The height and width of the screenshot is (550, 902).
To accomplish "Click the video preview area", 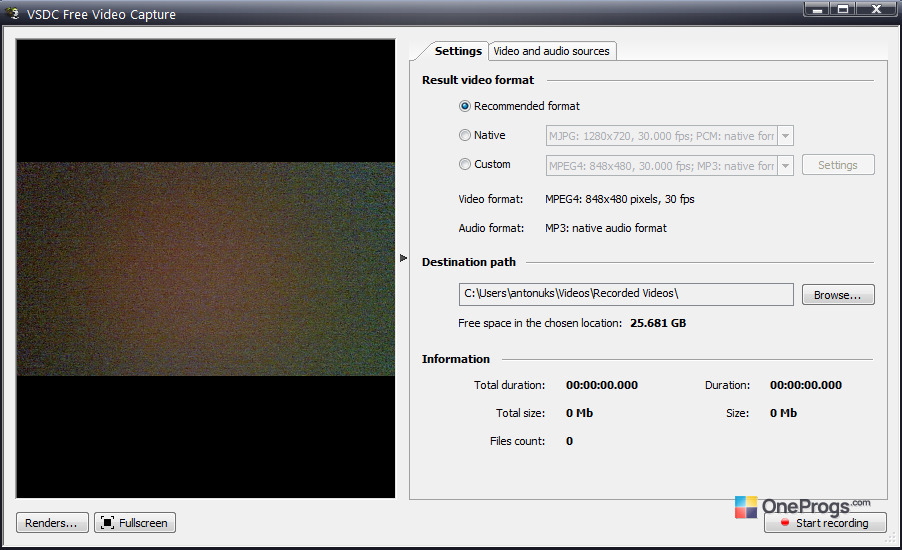I will coord(205,269).
